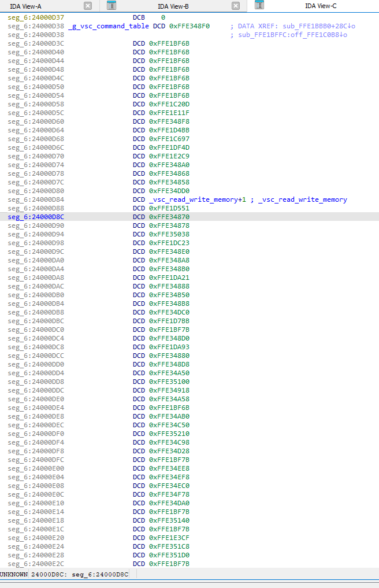Click value 0xFFE34918

pos(169,390)
